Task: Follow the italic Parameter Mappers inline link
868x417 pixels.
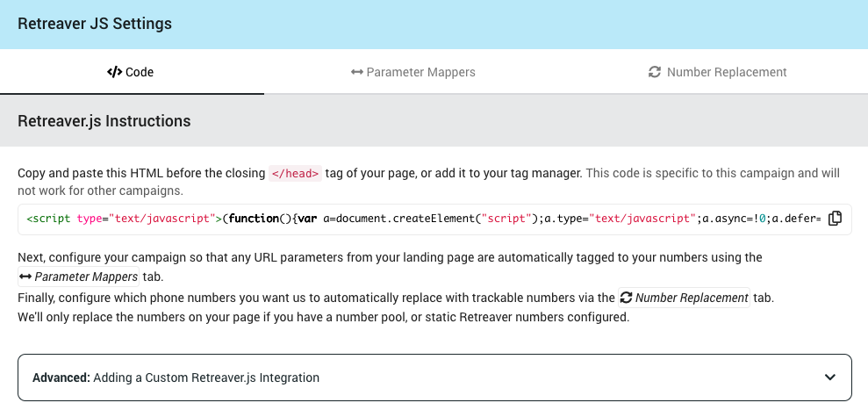Action: click(86, 277)
